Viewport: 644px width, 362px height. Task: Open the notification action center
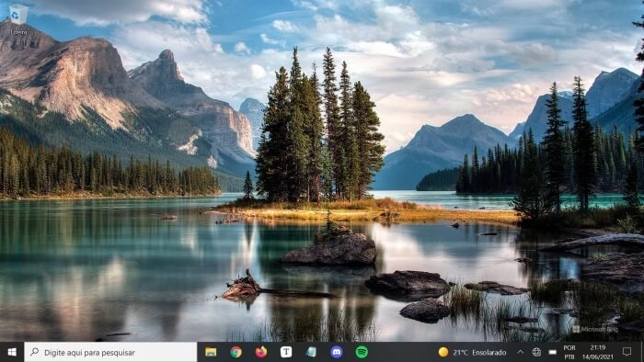point(627,352)
